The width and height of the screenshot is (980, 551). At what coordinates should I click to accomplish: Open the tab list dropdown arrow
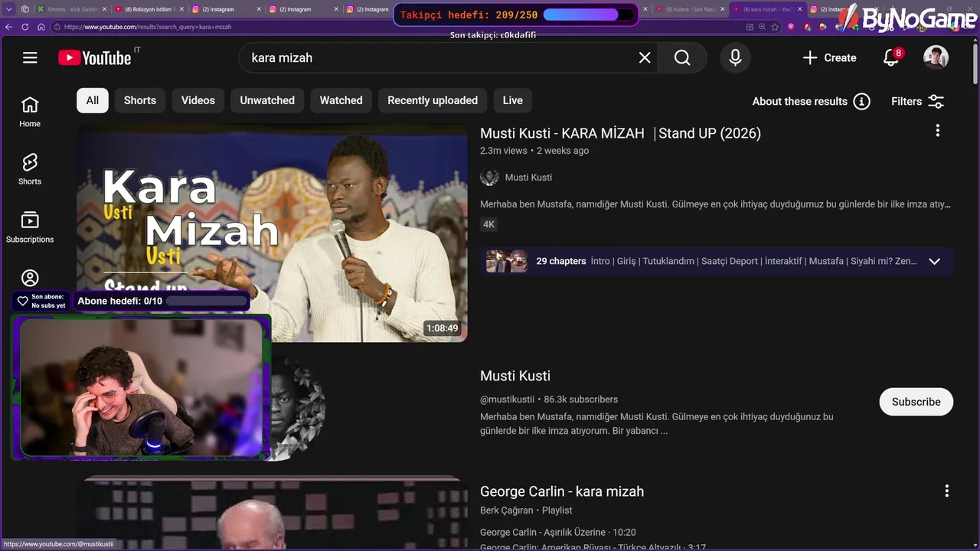(x=9, y=9)
